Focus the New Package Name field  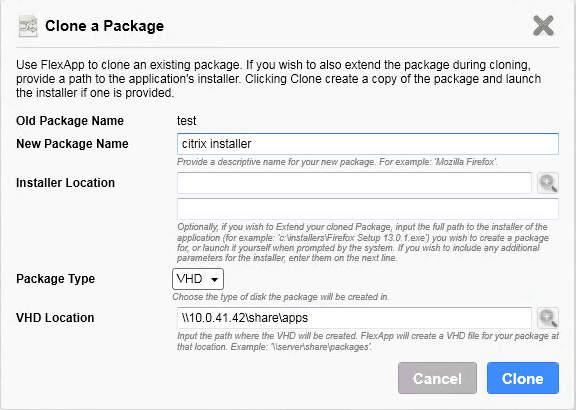pyautogui.click(x=368, y=144)
